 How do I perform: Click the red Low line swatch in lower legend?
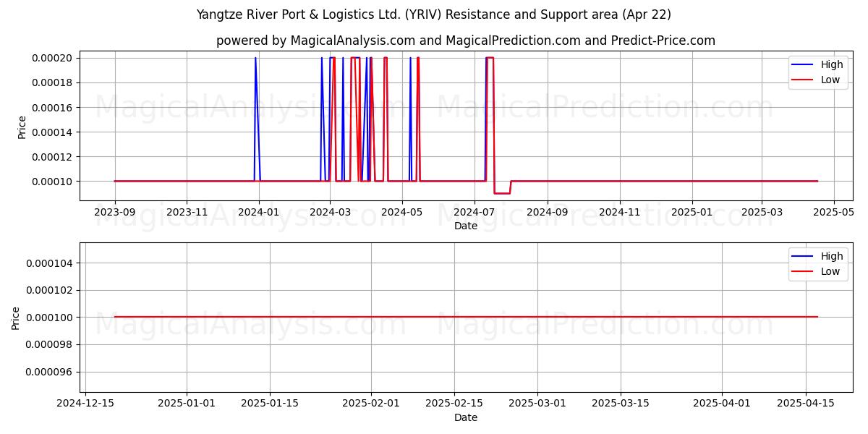802,272
